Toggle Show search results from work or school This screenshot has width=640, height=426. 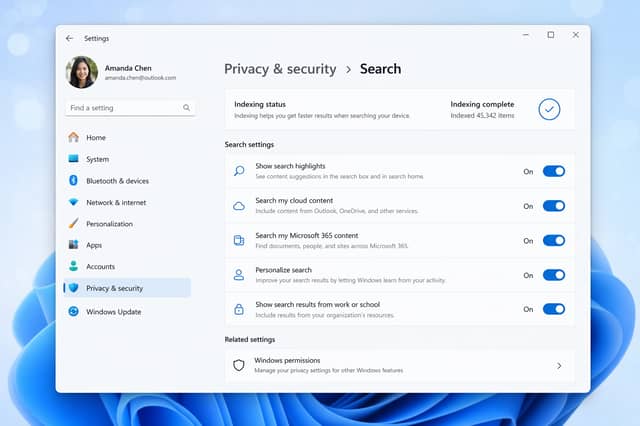pos(553,309)
